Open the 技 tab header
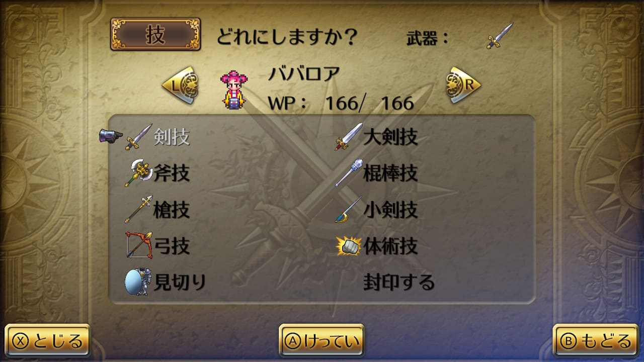 tap(155, 35)
